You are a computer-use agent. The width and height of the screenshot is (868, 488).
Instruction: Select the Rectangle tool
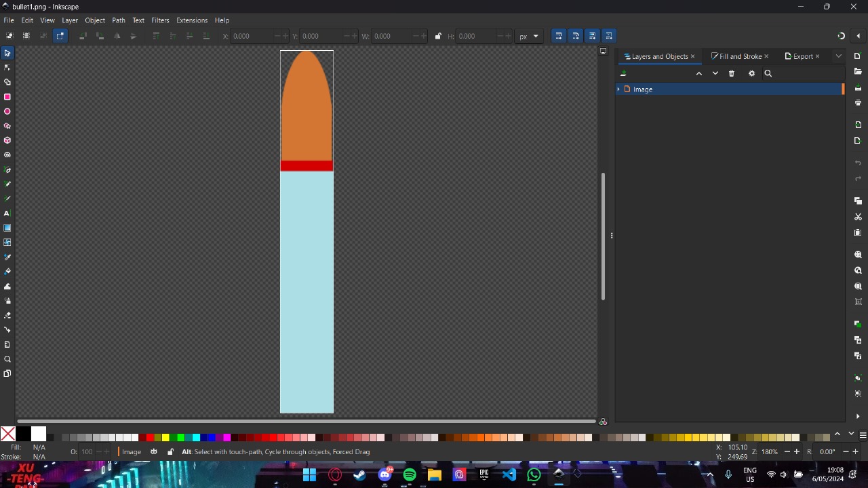(7, 97)
